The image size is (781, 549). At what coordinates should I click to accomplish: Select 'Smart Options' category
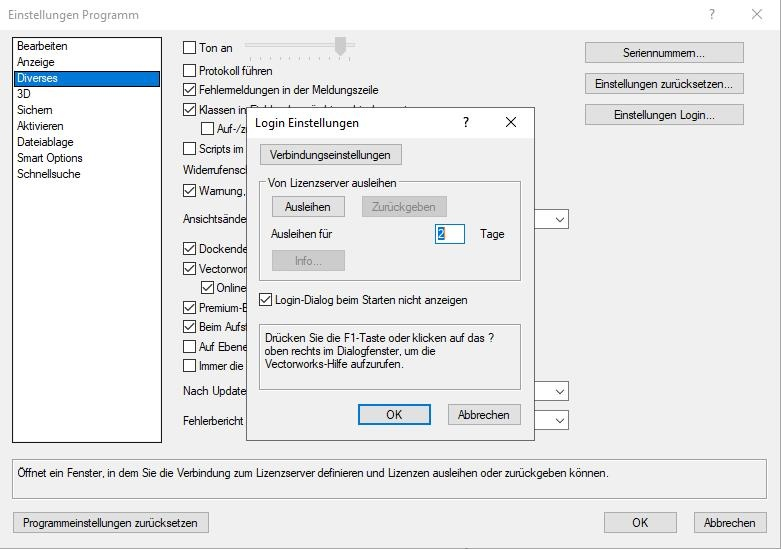coord(49,158)
